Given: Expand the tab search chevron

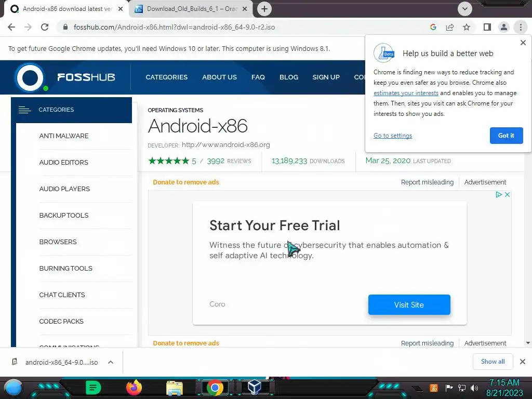Looking at the screenshot, I should click(465, 9).
